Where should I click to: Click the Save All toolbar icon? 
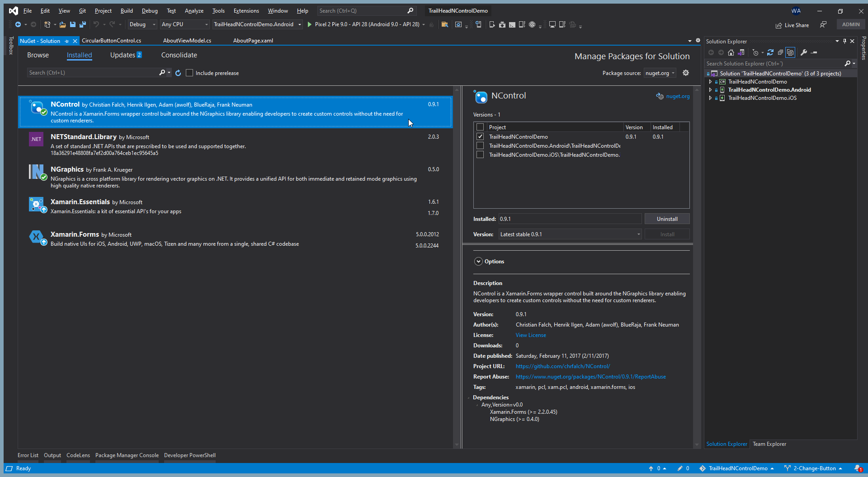click(83, 24)
